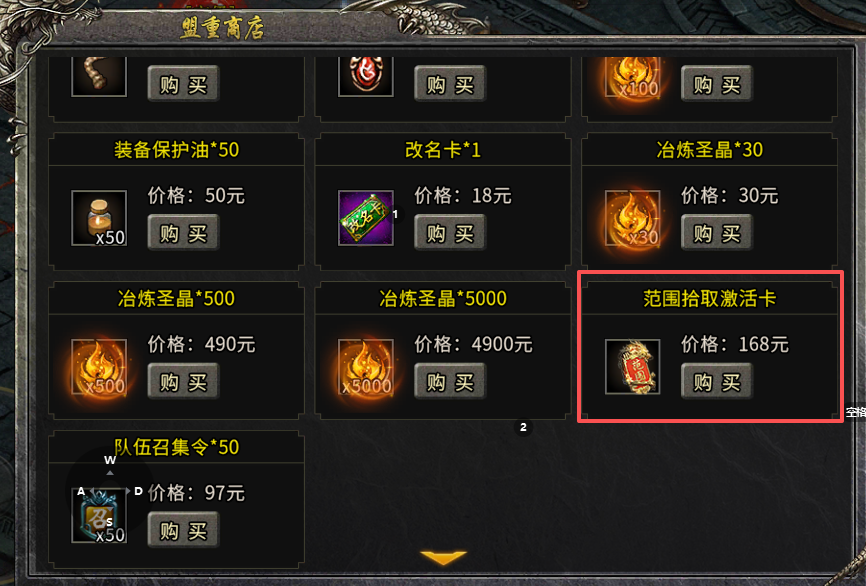Click the red pendant item icon
Viewport: 866px width, 586px height.
[x=366, y=77]
